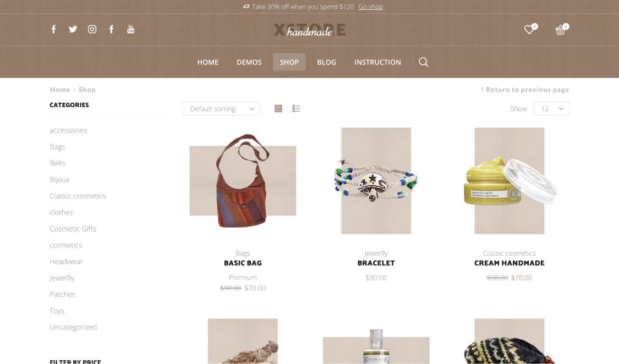Click the XStore handmade logo
The height and width of the screenshot is (364, 619).
tap(309, 30)
